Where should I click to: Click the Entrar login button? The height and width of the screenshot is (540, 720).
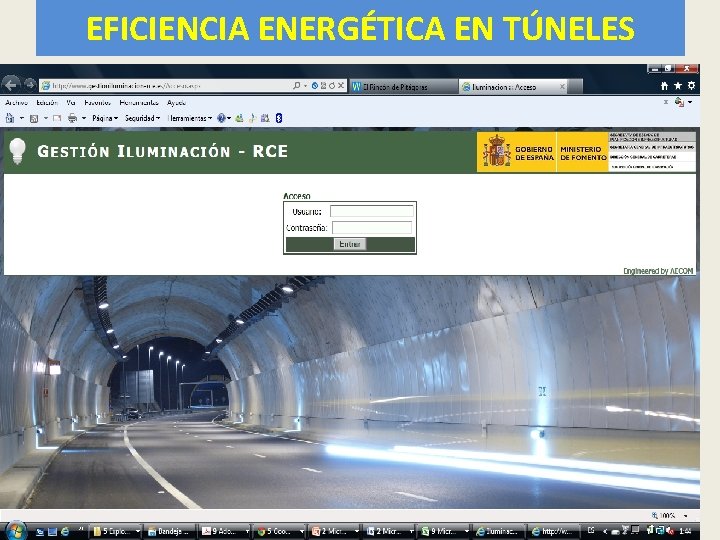point(349,244)
